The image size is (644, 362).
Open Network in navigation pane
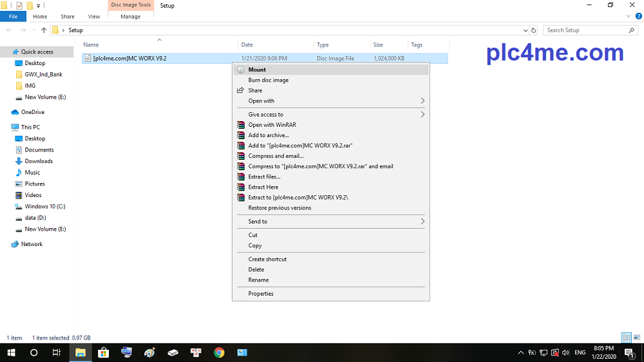[32, 244]
